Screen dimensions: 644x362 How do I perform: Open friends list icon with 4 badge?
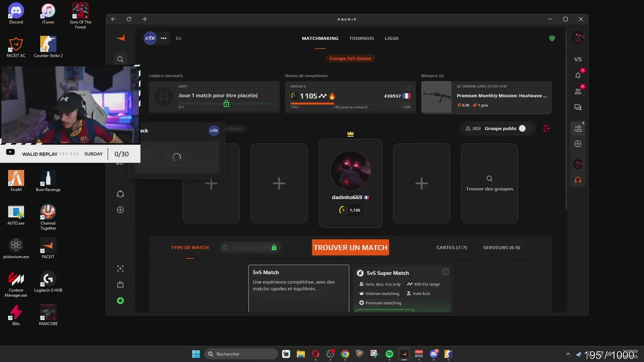click(578, 92)
